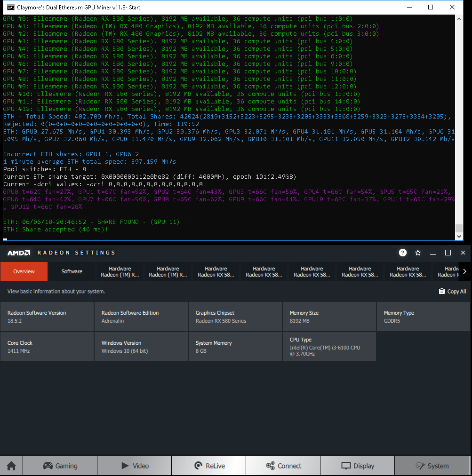Click the Claymore console window icon
The height and width of the screenshot is (476, 472).
click(x=10, y=7)
